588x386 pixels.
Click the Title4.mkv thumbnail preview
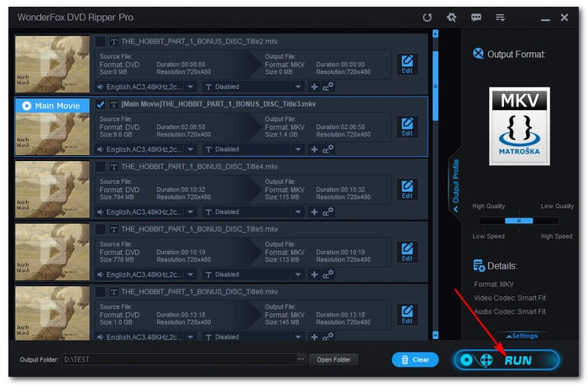[52, 190]
